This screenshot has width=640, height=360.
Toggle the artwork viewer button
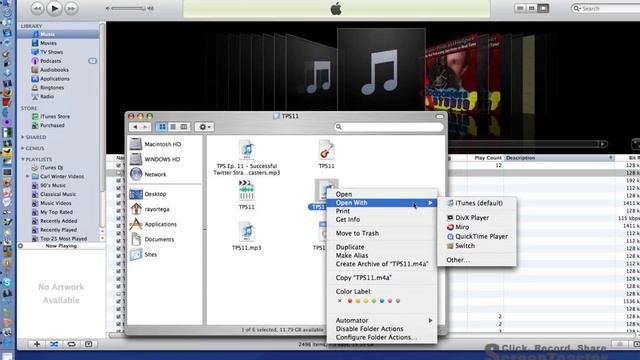(x=89, y=344)
